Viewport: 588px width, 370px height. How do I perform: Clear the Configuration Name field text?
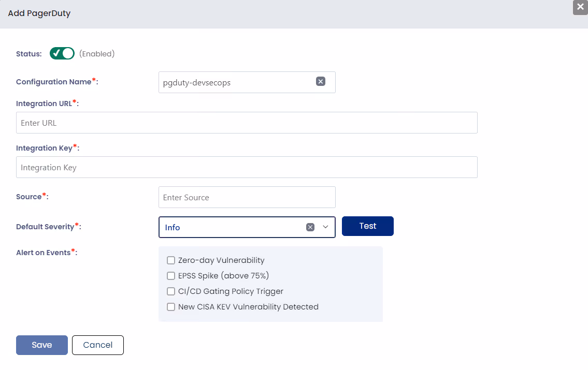pos(320,82)
